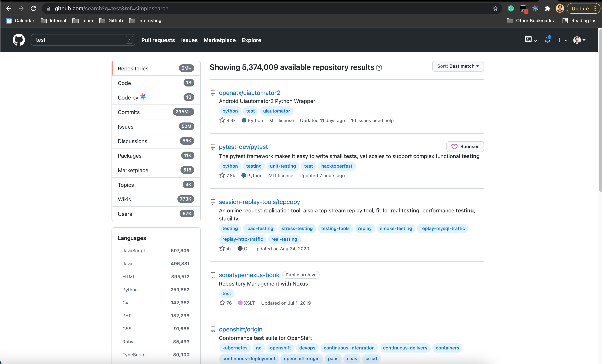
Task: Open the Sort: Best match dropdown
Action: click(458, 66)
